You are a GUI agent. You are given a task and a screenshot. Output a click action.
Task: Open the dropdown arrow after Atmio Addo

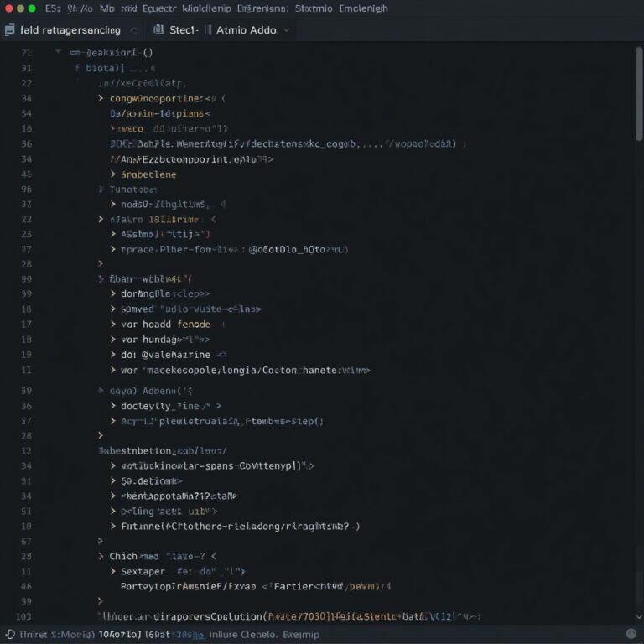287,30
